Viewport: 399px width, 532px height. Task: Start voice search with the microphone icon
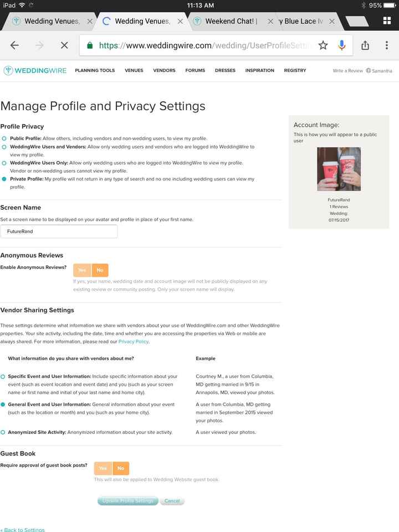(341, 45)
